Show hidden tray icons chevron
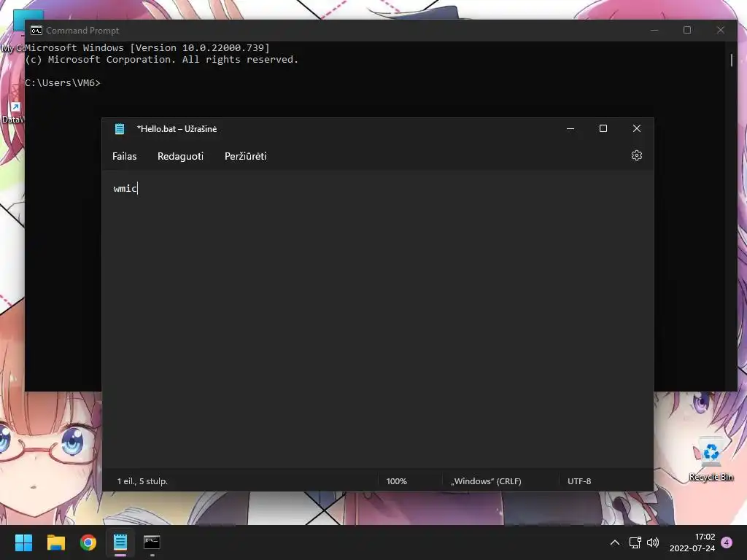 615,542
